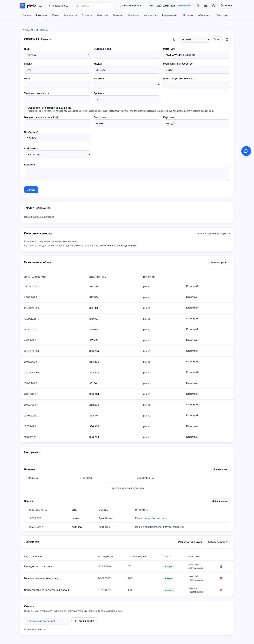The image size is (254, 644).
Task: Open the Категория dropdown
Action: [x=127, y=84]
